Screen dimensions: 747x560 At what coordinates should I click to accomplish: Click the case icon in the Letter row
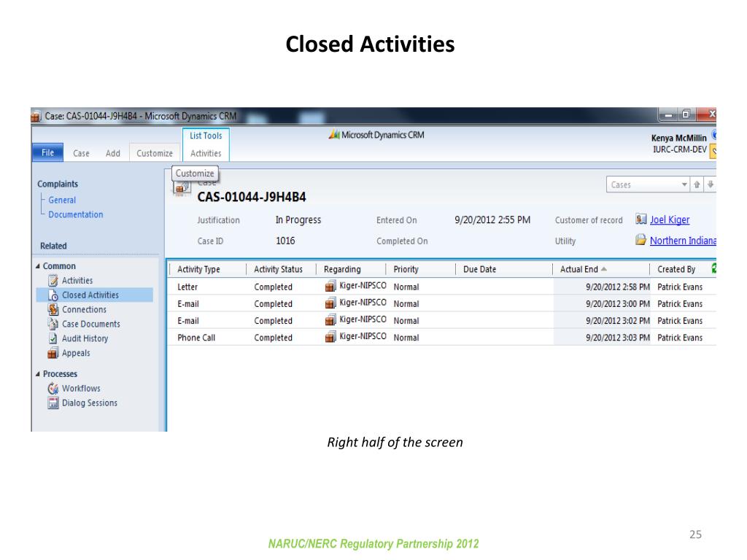point(330,286)
